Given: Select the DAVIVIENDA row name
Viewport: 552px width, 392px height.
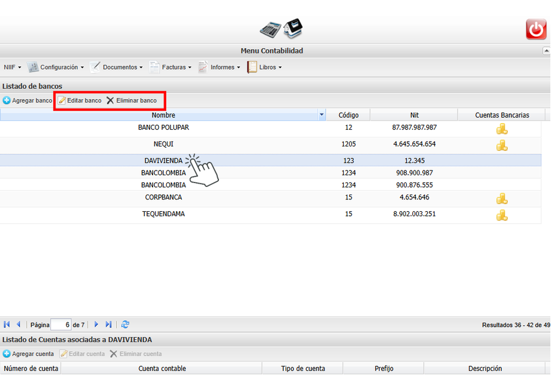Looking at the screenshot, I should (x=163, y=161).
